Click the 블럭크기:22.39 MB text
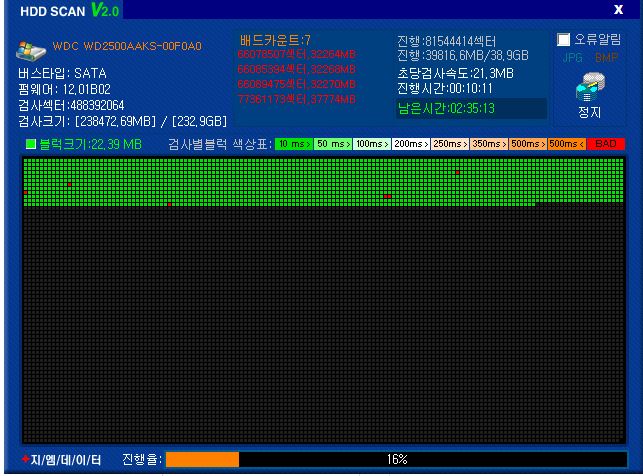The image size is (643, 476). coord(91,144)
